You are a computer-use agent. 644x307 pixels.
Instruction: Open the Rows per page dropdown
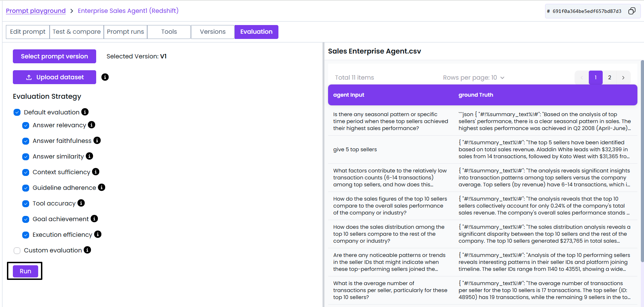coord(474,78)
